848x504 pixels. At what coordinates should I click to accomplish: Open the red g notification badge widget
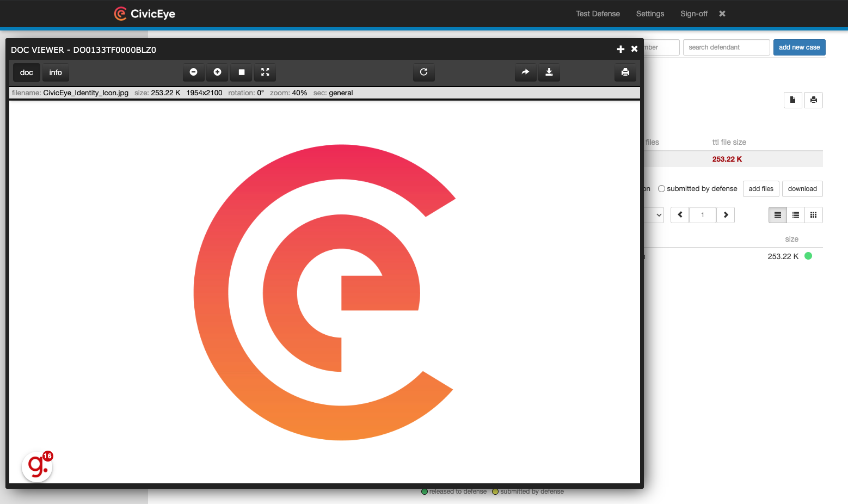37,466
